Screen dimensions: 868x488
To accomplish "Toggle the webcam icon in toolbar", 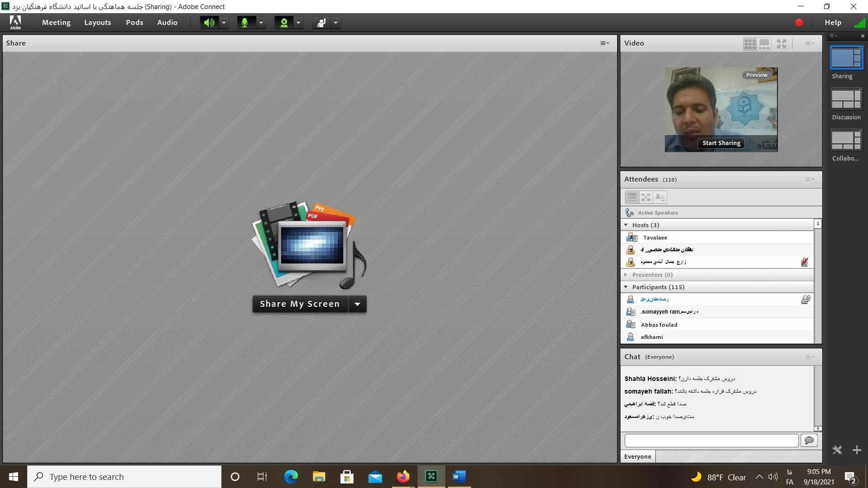I will 284,23.
